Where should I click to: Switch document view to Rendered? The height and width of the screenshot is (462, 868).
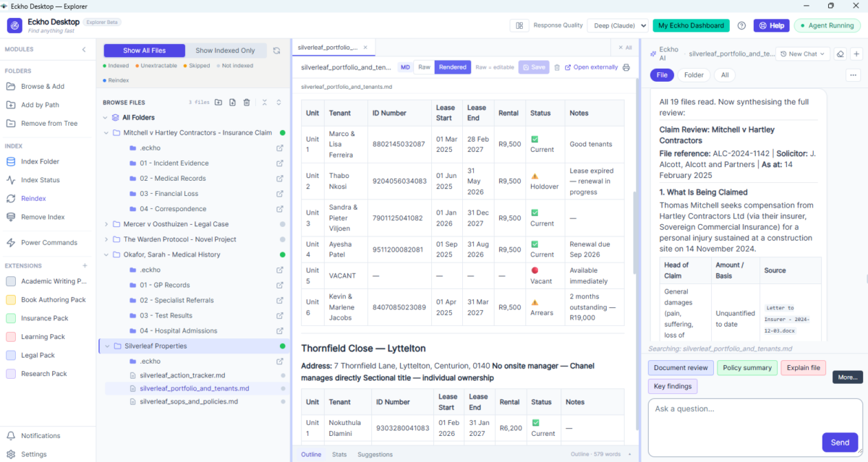(x=453, y=67)
